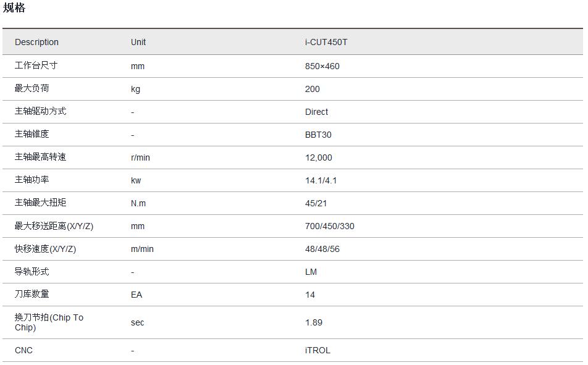Select the 1.89 tool change time value

tap(313, 322)
